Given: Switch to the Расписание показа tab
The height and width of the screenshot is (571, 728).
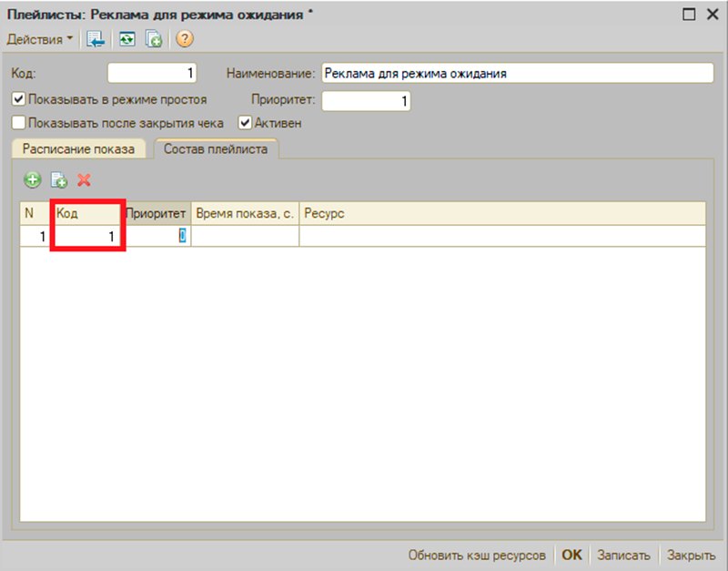Looking at the screenshot, I should (x=78, y=149).
